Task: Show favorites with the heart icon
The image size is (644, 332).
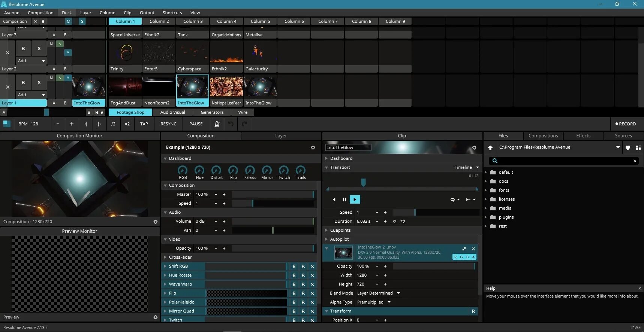Action: (628, 147)
